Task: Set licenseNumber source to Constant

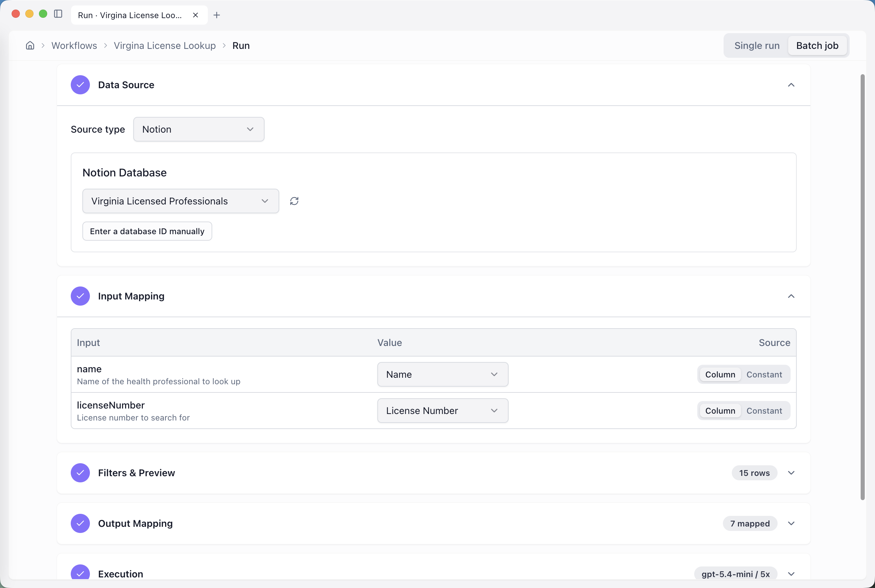Action: tap(764, 411)
